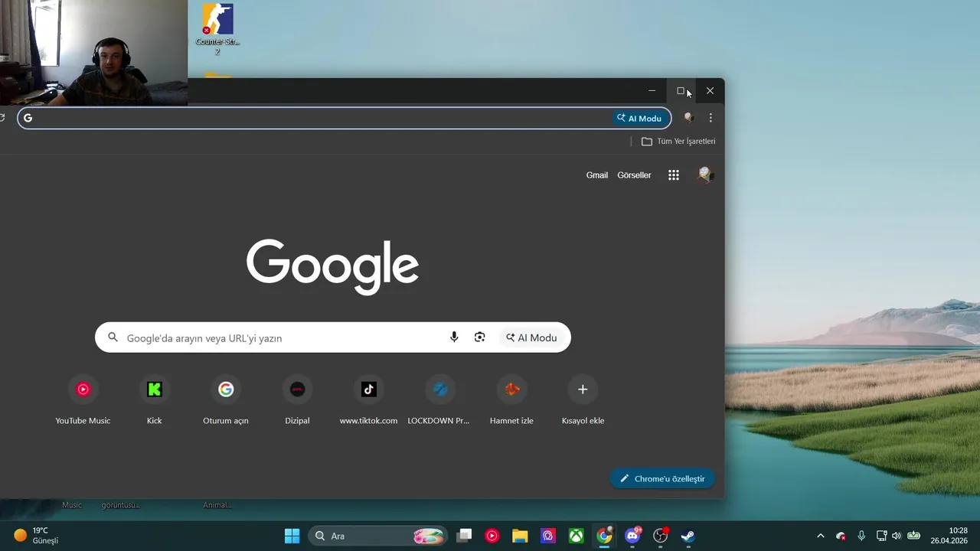
Task: Click the AI Modu button in the search box
Action: click(x=531, y=337)
